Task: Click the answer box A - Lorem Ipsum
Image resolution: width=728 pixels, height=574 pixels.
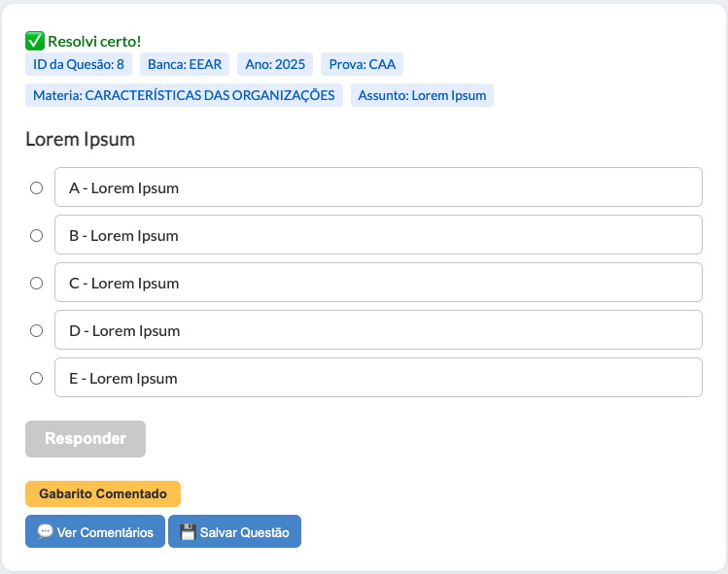Action: click(378, 187)
